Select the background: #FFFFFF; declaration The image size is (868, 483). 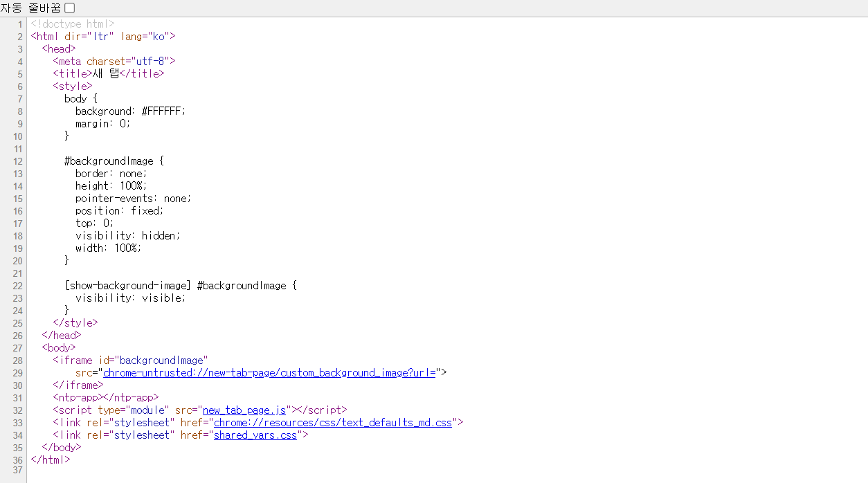tap(131, 111)
